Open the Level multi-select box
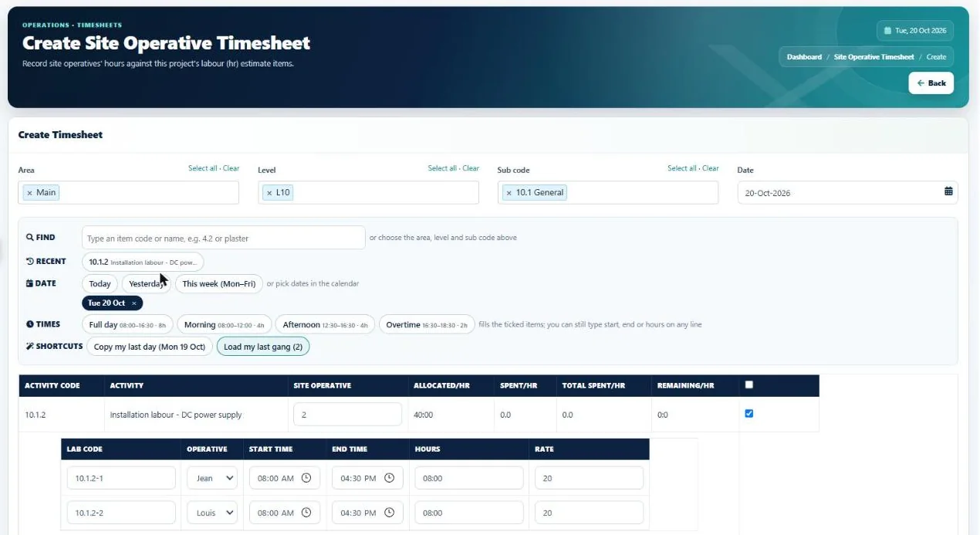Image resolution: width=980 pixels, height=535 pixels. coord(368,192)
